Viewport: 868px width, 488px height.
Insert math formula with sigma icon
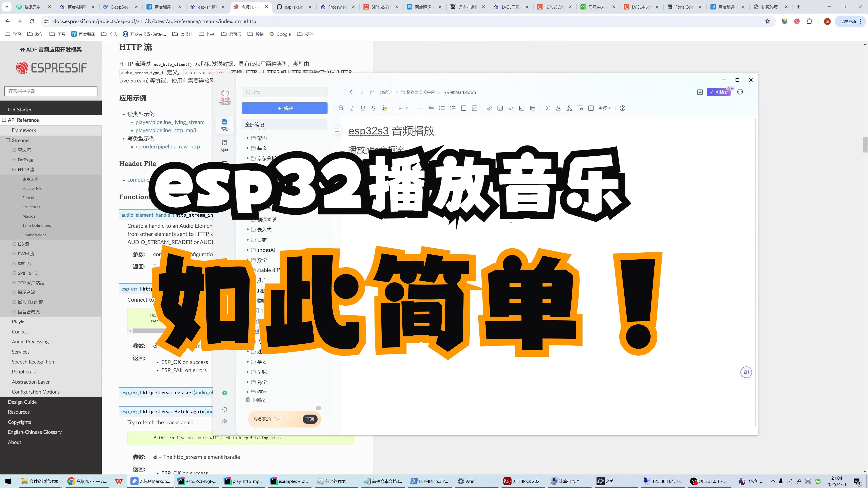(x=547, y=108)
